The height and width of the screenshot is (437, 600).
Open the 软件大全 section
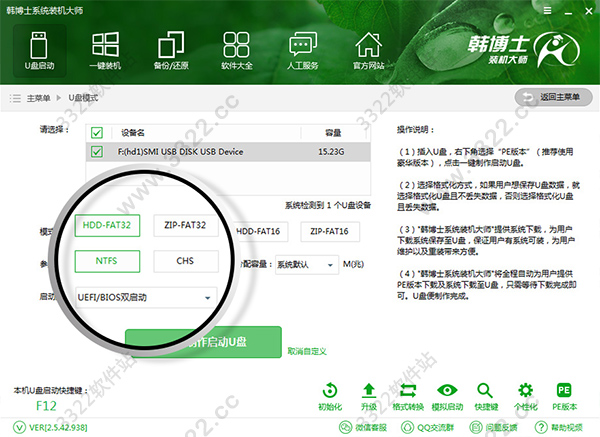(x=236, y=51)
